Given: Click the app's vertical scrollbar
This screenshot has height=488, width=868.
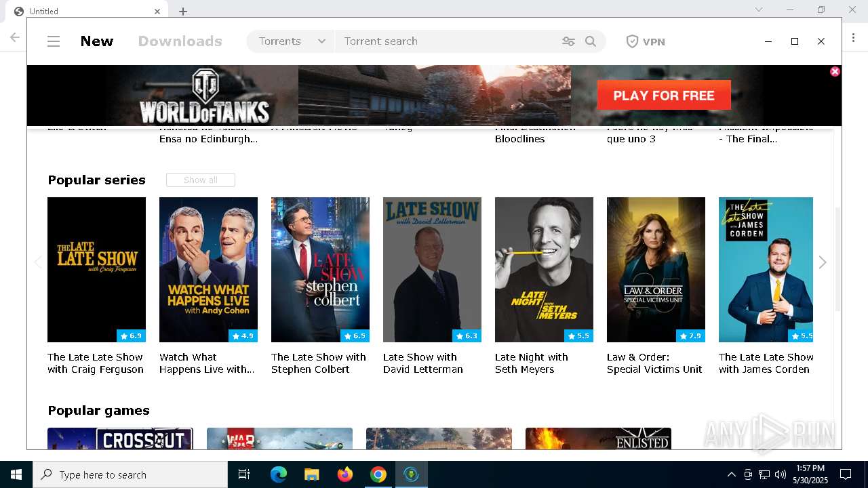Looking at the screenshot, I should tap(837, 258).
